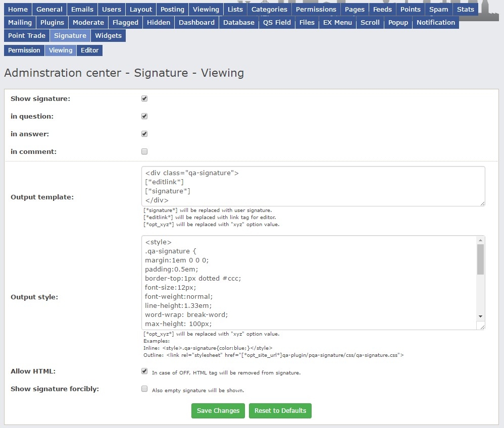Toggle the Show signature checkbox

(x=144, y=98)
